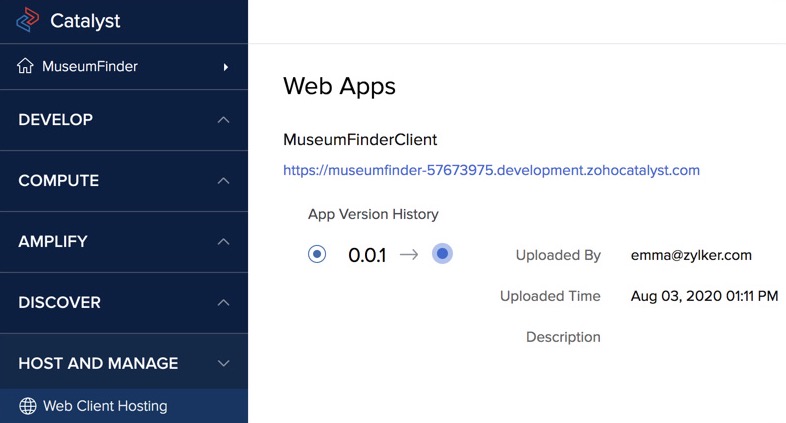This screenshot has width=786, height=423.
Task: Expand the AMPLIFY section chevron
Action: point(223,242)
